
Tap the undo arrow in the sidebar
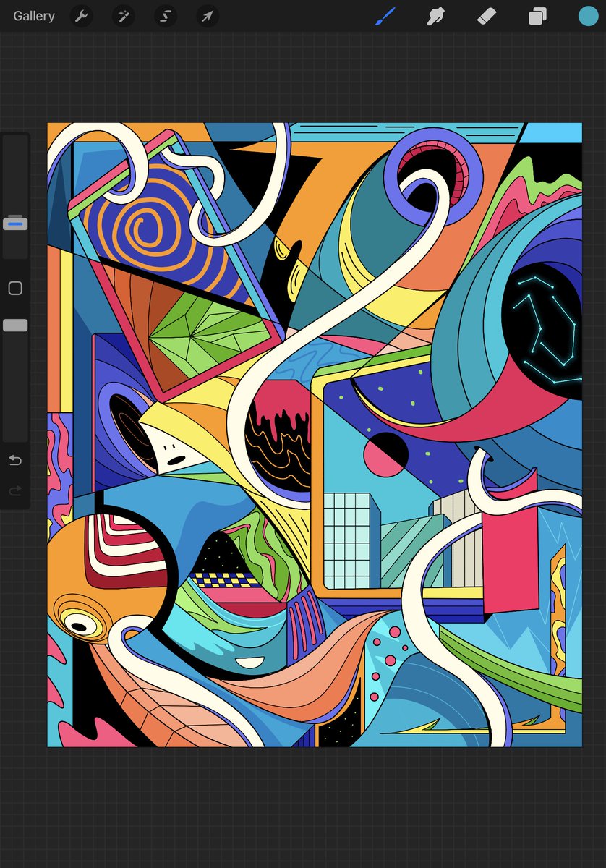coord(14,460)
